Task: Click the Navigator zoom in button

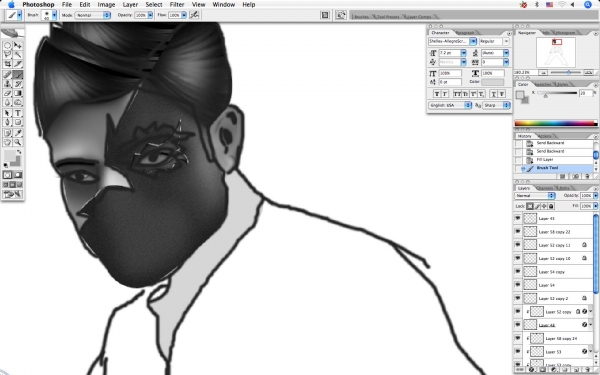Action: coord(589,72)
